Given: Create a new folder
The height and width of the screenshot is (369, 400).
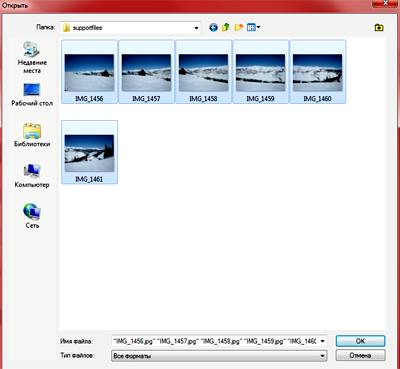Looking at the screenshot, I should (x=239, y=27).
